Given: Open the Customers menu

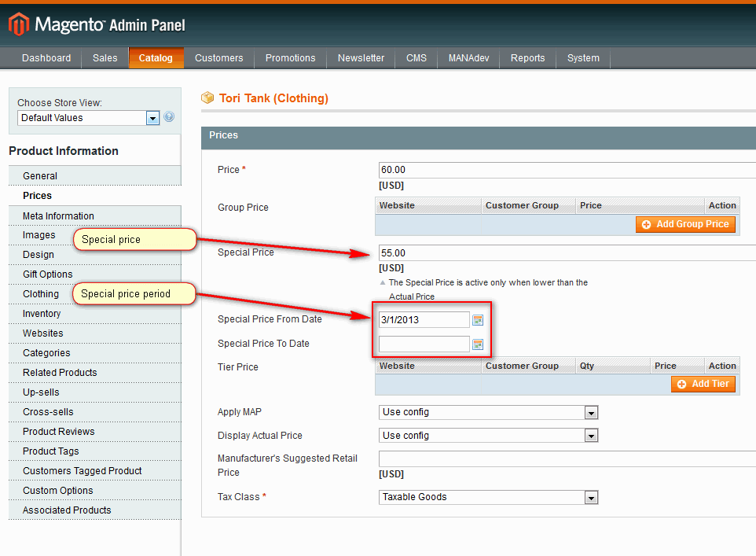Looking at the screenshot, I should pyautogui.click(x=219, y=58).
